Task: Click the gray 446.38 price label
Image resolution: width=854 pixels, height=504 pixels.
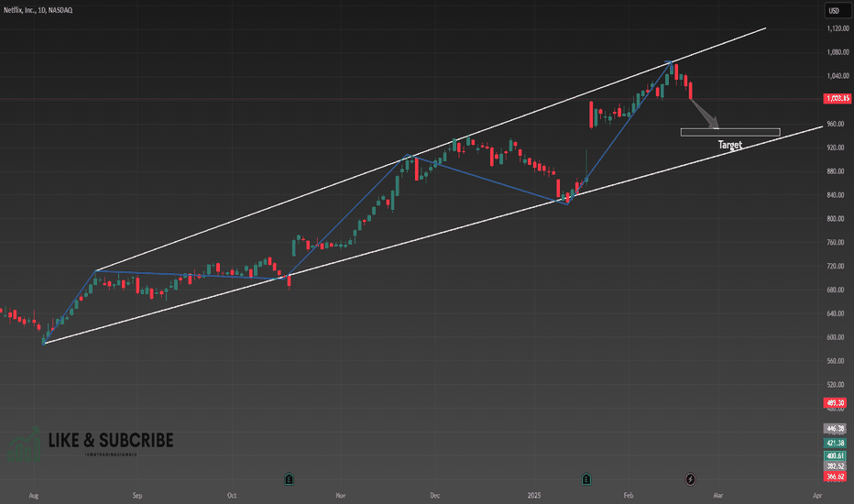Action: [x=835, y=429]
